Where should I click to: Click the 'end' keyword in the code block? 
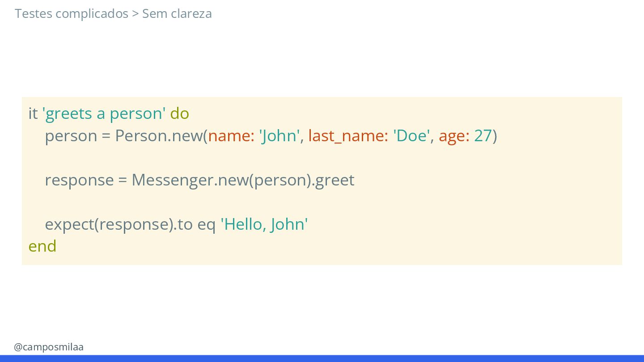click(x=42, y=246)
